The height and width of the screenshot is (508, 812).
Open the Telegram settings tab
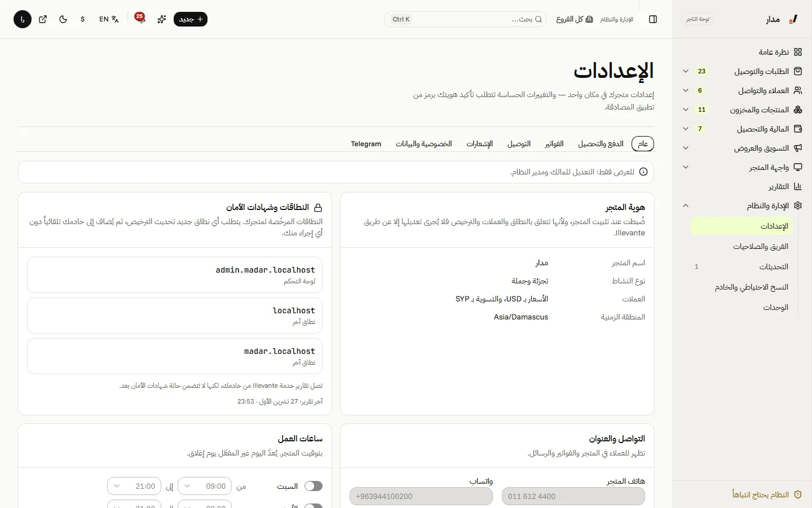pos(366,144)
